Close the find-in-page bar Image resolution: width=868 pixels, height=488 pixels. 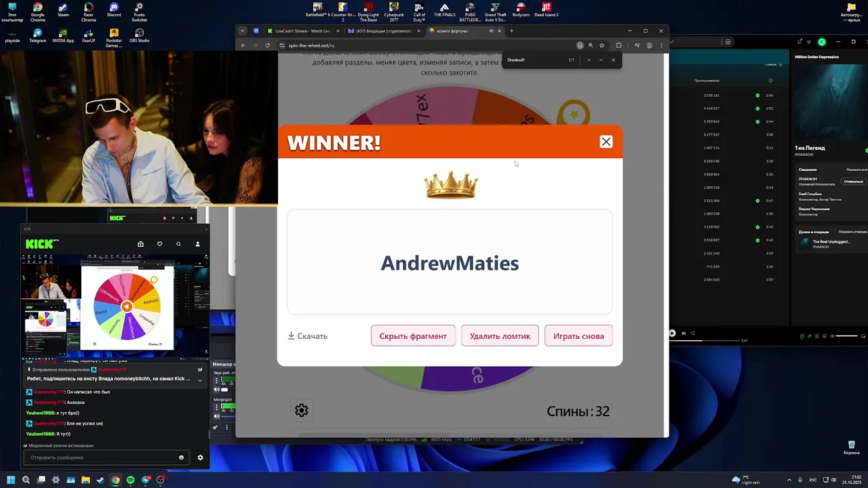click(613, 60)
